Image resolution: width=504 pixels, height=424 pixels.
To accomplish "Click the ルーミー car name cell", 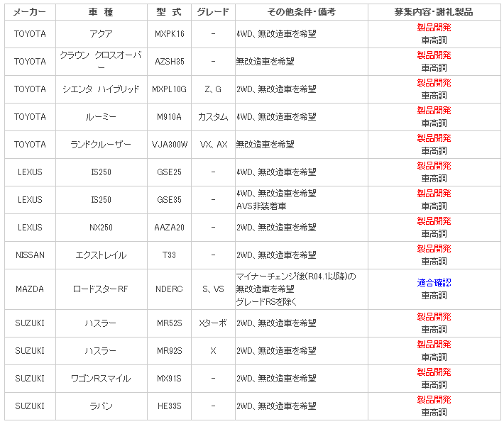I will (102, 117).
